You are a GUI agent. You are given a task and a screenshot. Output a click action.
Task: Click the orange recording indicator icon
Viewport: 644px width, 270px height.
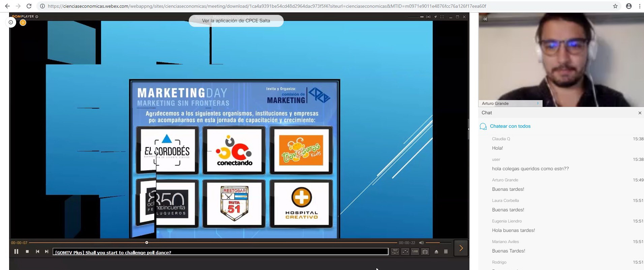pyautogui.click(x=23, y=23)
